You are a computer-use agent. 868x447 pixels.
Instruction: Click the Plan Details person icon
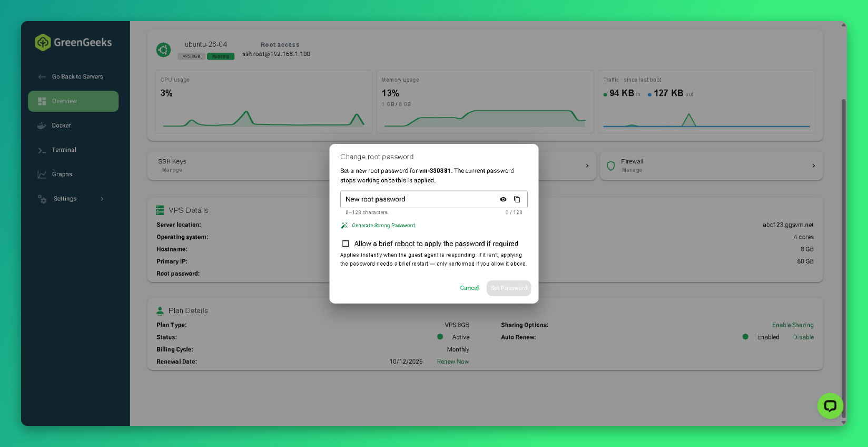pos(160,310)
